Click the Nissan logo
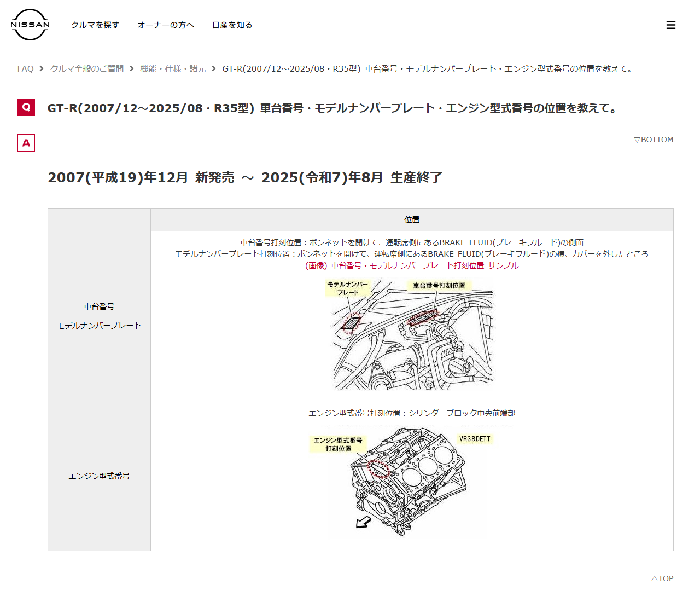This screenshot has height=602, width=700. pos(30,25)
